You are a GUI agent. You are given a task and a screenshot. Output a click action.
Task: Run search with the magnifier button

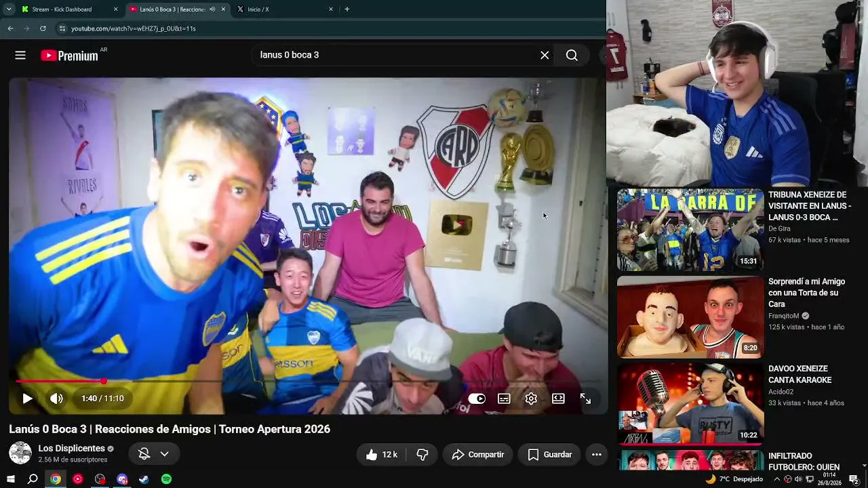pos(572,56)
